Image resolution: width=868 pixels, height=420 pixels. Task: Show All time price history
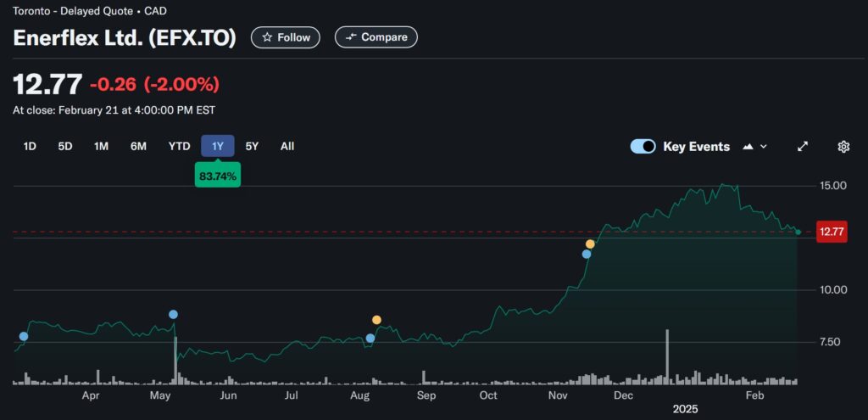[287, 146]
